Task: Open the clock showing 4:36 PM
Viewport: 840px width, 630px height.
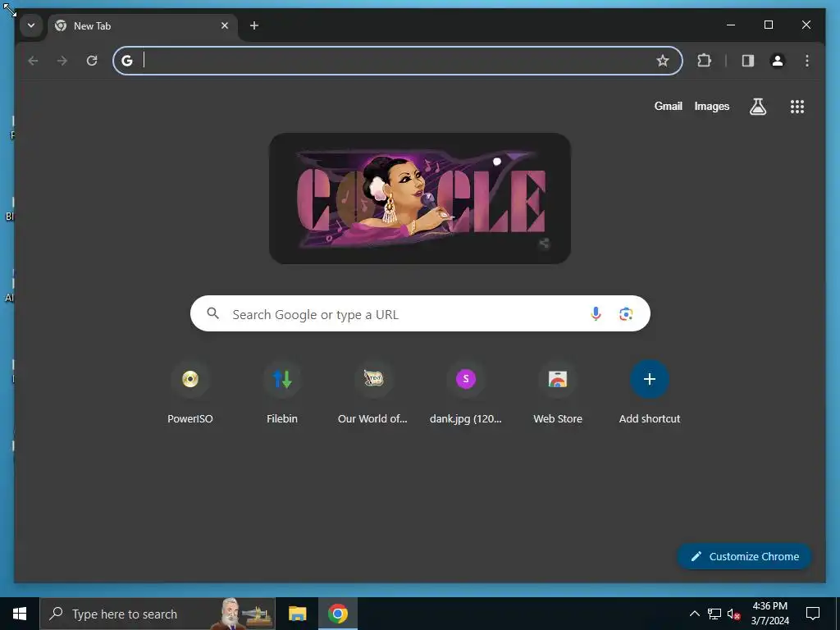Action: point(769,614)
